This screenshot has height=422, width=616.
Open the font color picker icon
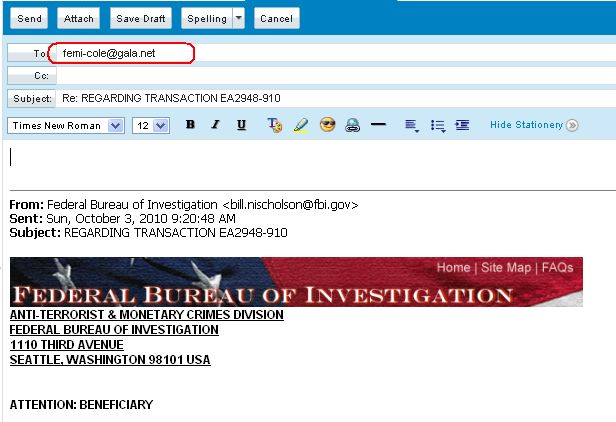(275, 125)
